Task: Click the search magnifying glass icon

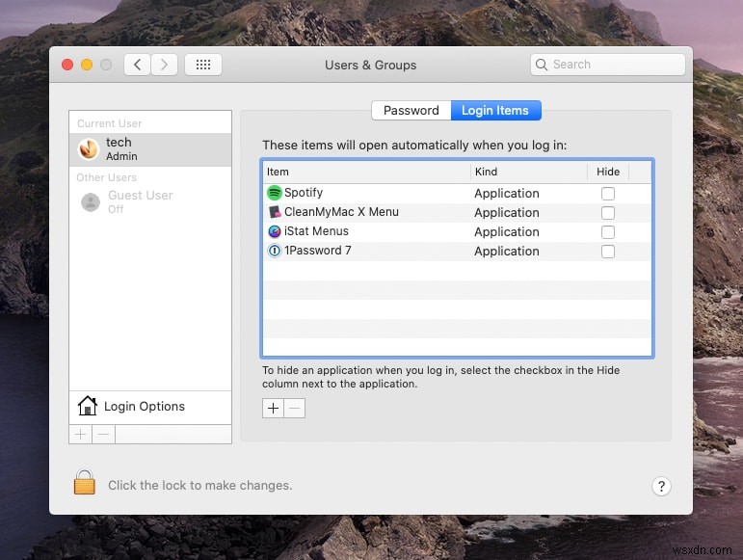Action: click(542, 65)
